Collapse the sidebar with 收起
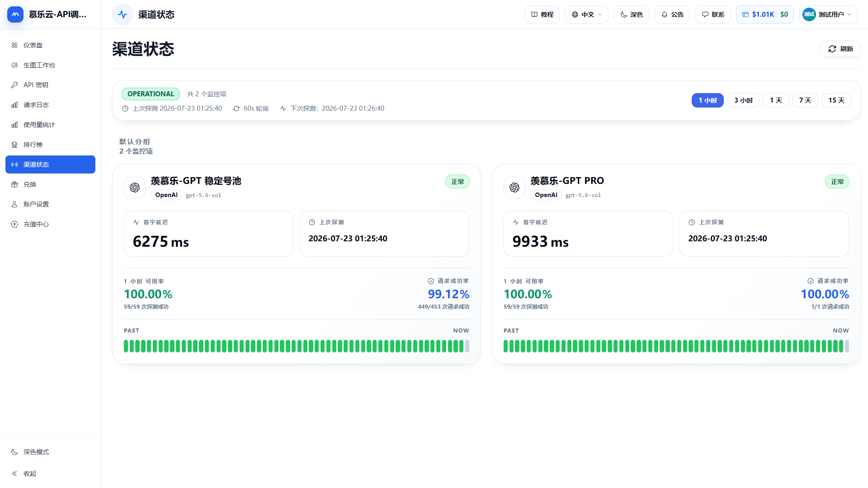Image resolution: width=868 pixels, height=488 pixels. click(x=50, y=474)
